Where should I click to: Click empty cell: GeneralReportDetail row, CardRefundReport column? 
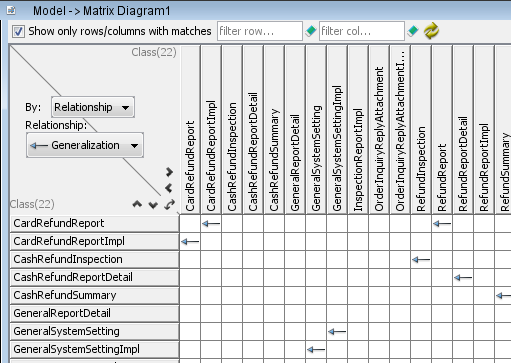[x=190, y=313]
